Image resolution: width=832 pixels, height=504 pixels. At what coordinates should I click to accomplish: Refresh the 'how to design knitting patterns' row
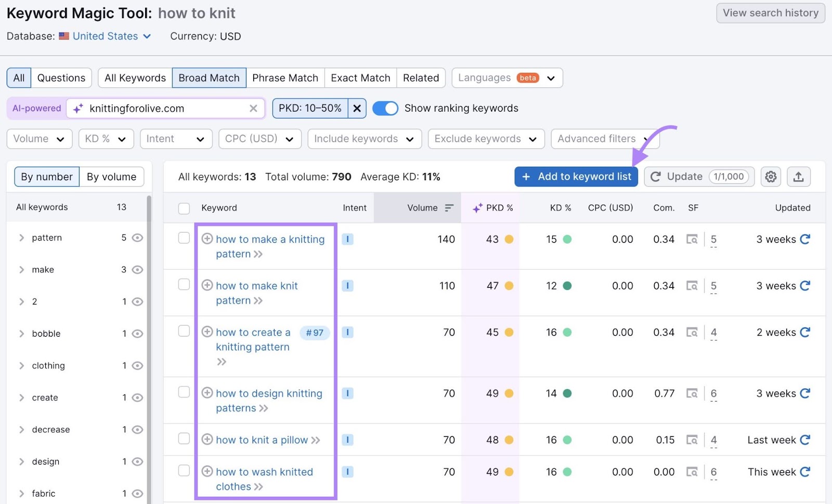805,393
